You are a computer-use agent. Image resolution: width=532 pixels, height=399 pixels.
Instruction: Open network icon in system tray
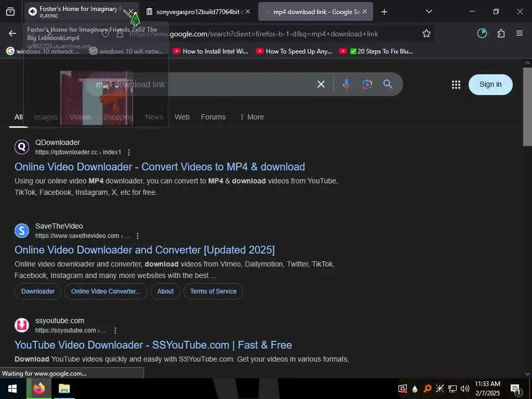(452, 389)
